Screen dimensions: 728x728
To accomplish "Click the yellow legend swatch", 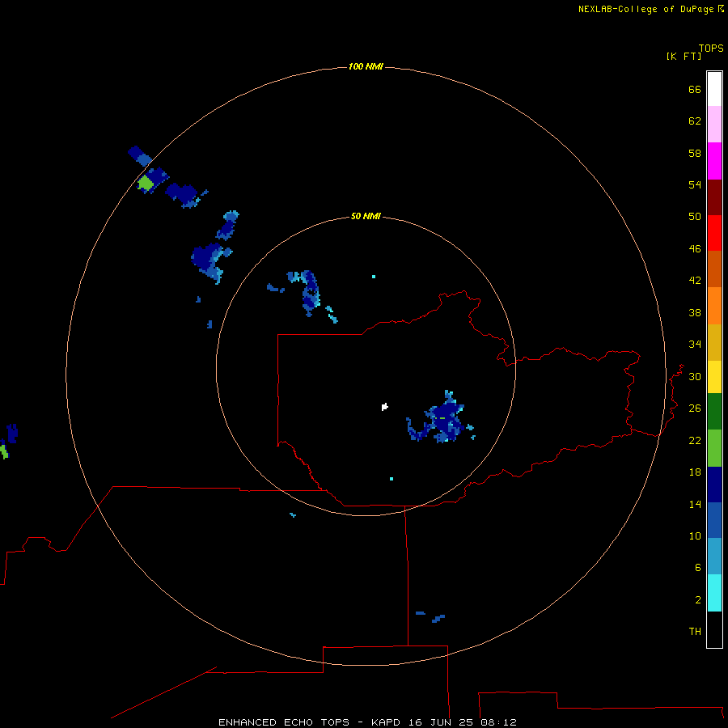I will tap(714, 377).
